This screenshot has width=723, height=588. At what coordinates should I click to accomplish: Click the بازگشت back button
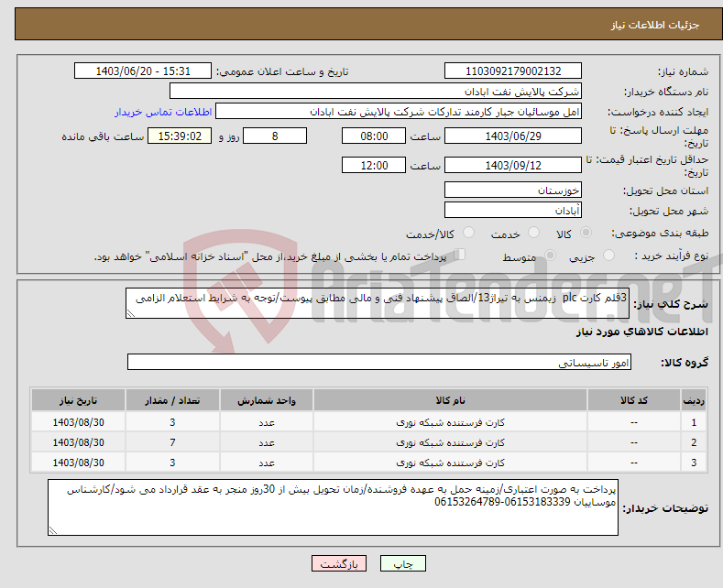pyautogui.click(x=339, y=563)
